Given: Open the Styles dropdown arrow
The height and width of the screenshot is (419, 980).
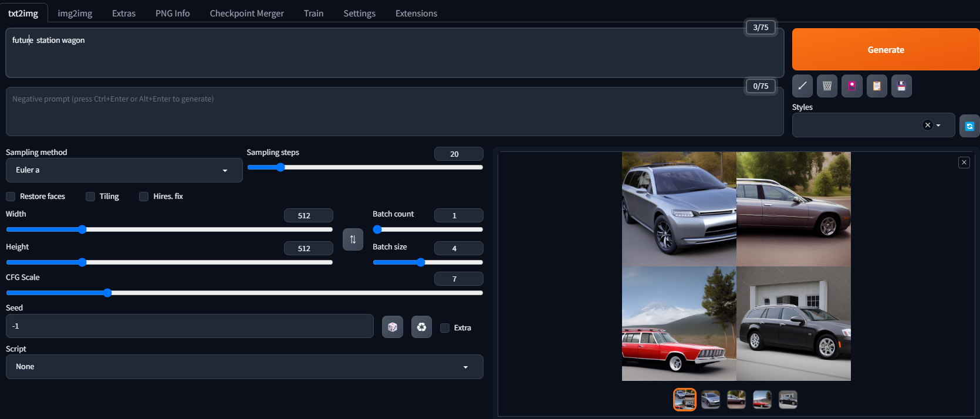Looking at the screenshot, I should pos(938,125).
